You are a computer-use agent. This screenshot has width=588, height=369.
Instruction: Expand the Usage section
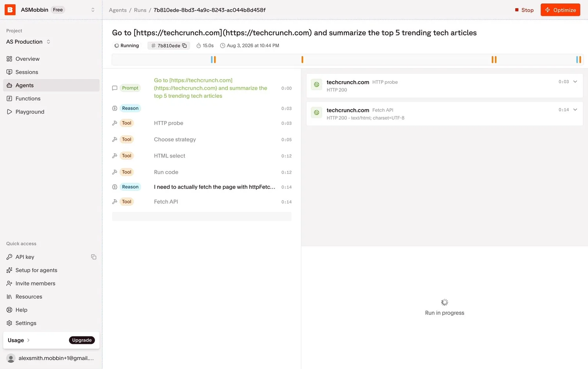click(19, 340)
